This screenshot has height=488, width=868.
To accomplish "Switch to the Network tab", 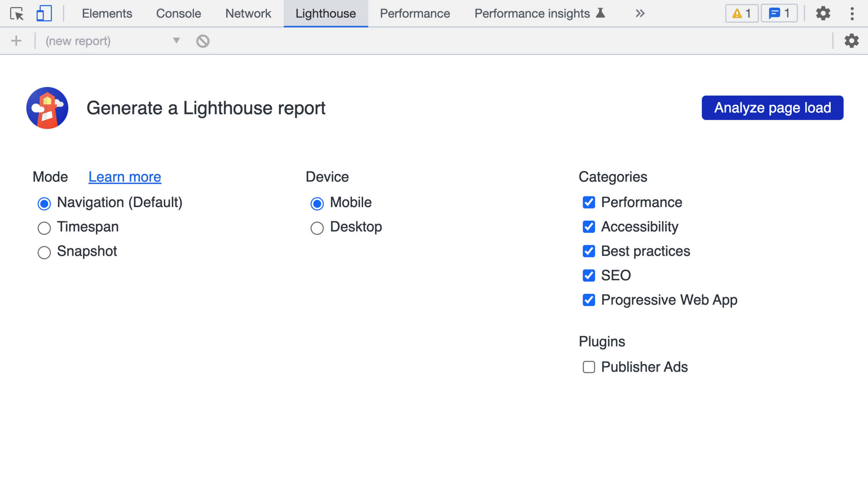I will (x=248, y=14).
